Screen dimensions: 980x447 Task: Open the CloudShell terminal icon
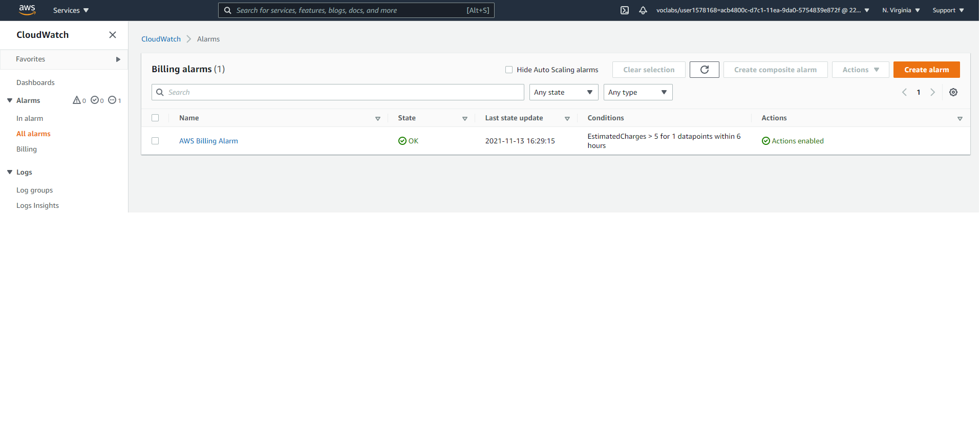625,10
